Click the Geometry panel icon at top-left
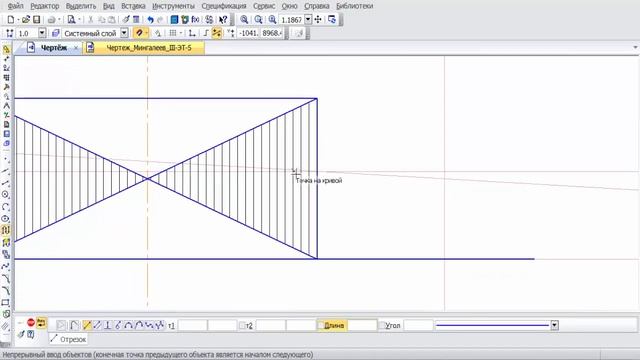This screenshot has width=640, height=360. click(x=6, y=50)
